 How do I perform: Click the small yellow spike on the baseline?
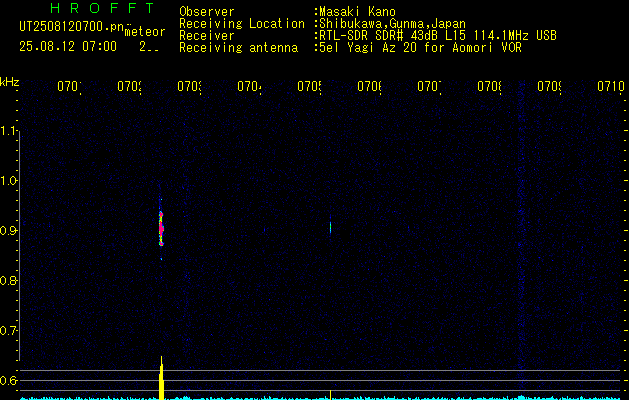click(330, 394)
